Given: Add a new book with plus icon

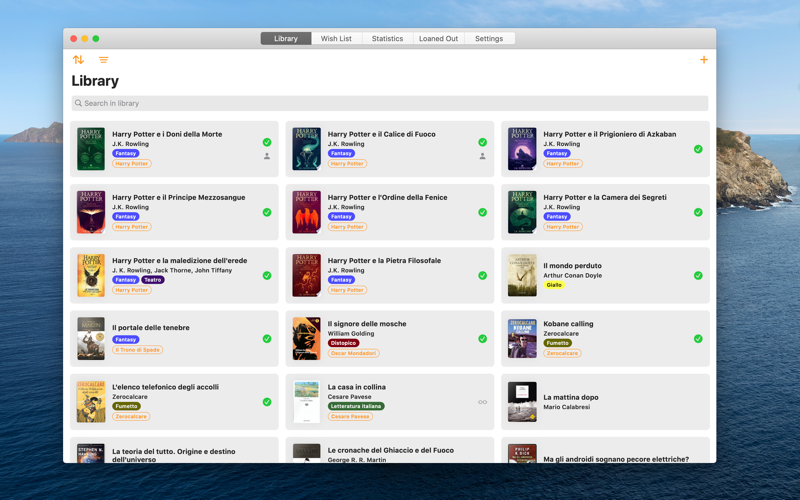Looking at the screenshot, I should pos(704,60).
